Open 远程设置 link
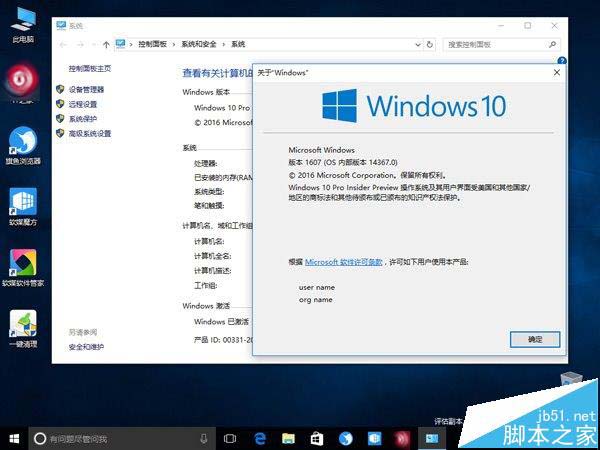Viewport: 600px width, 450px height. pos(83,104)
